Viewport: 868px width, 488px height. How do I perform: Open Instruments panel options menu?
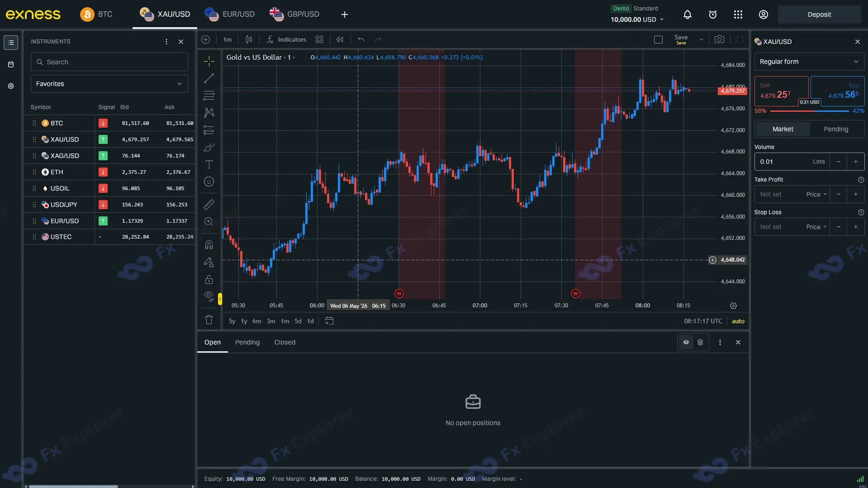tap(166, 42)
